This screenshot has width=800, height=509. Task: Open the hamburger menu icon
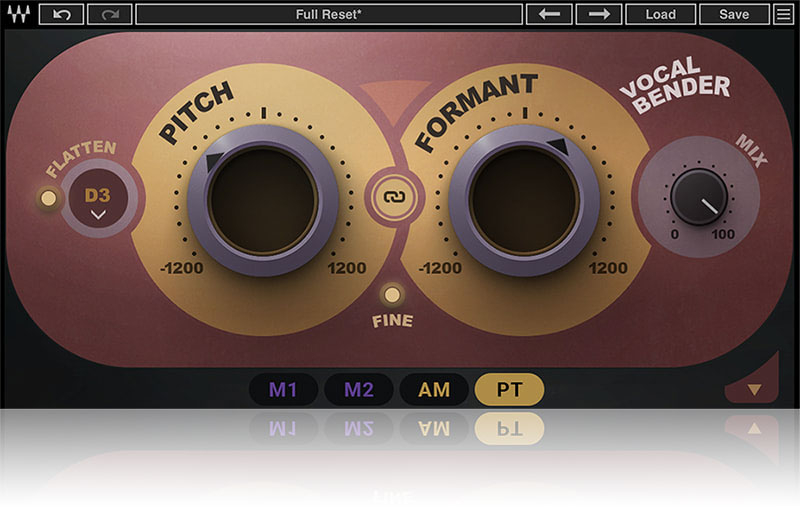[784, 14]
